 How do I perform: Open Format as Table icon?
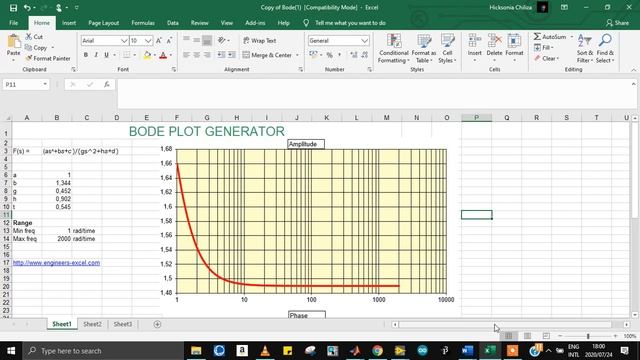pos(424,41)
